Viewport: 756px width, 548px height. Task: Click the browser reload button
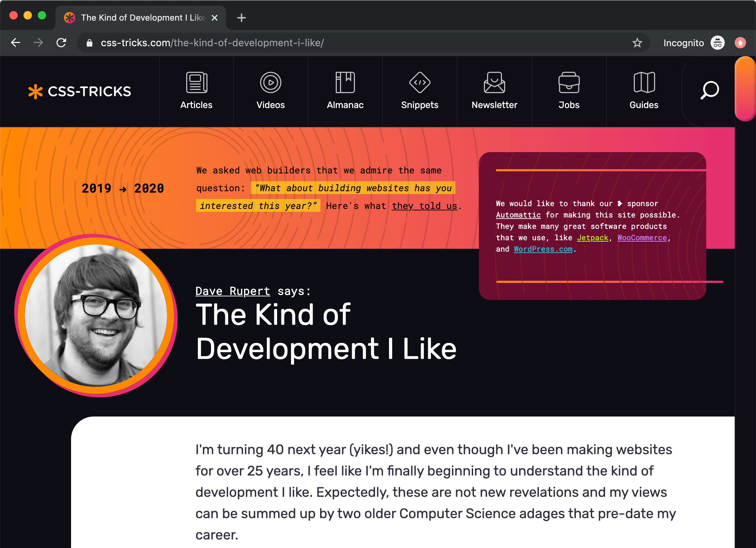(x=61, y=43)
